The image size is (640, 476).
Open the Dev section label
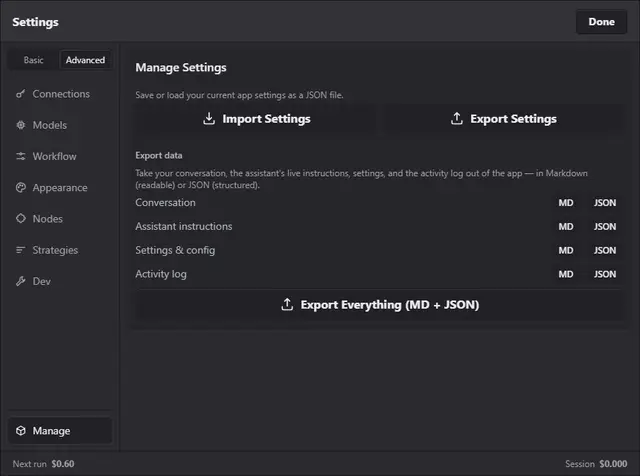42,281
